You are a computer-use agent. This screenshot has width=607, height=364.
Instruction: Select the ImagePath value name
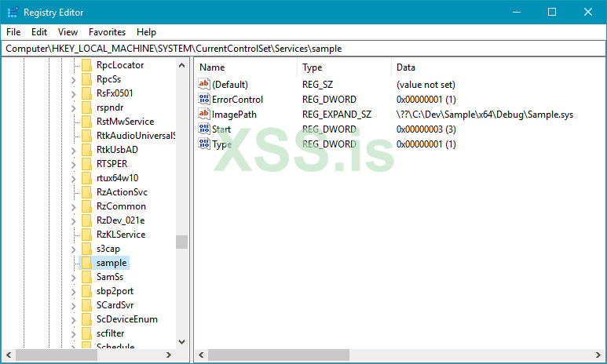point(234,115)
